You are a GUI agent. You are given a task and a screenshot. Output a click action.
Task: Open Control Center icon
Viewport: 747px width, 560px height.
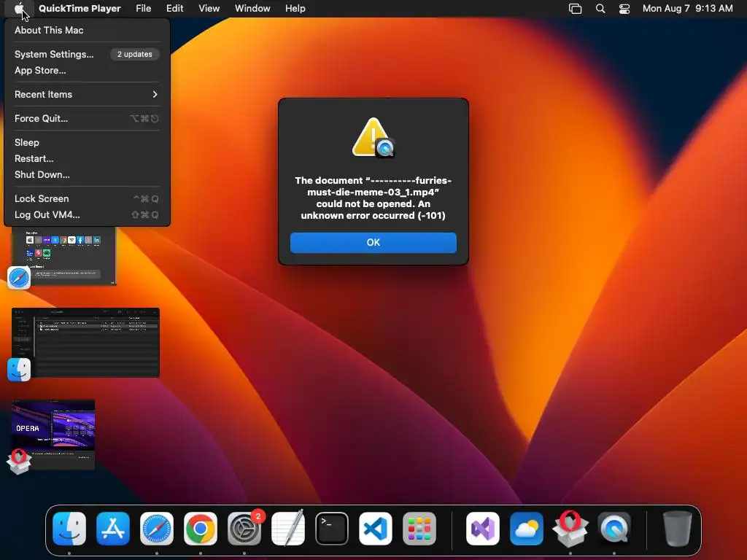(x=624, y=9)
